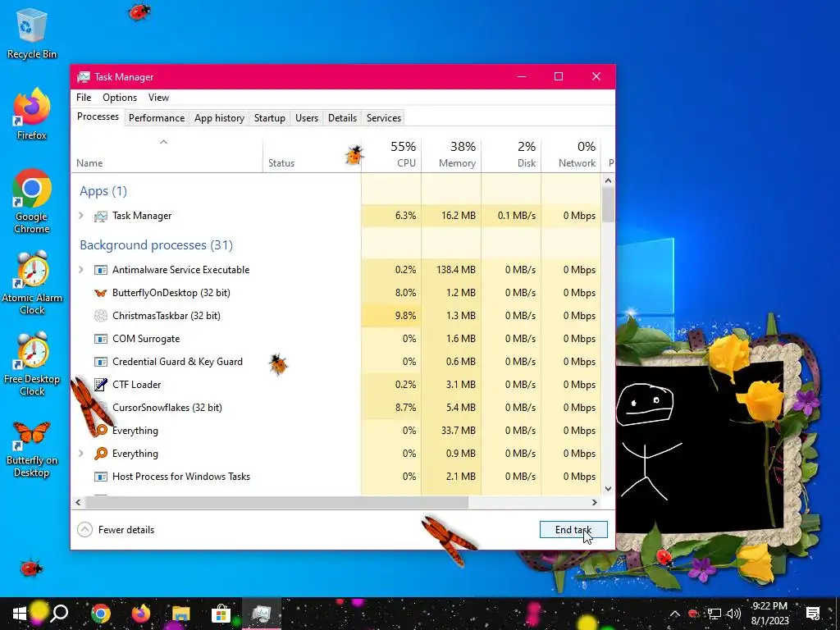Click the CTF Loader pen icon
This screenshot has height=630, width=840.
coord(100,384)
